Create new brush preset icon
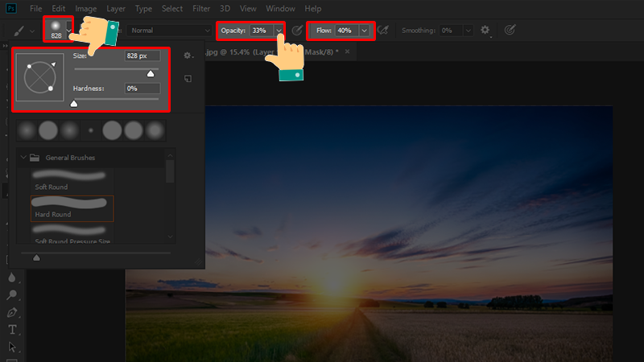Viewport: 644px width, 362px height. click(x=188, y=78)
